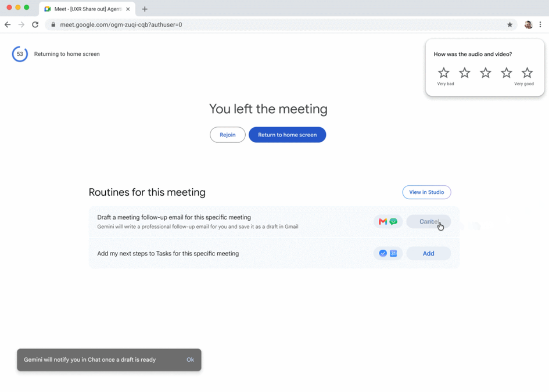This screenshot has width=549, height=392.
Task: Click the "Very good" rating label
Action: coord(524,84)
